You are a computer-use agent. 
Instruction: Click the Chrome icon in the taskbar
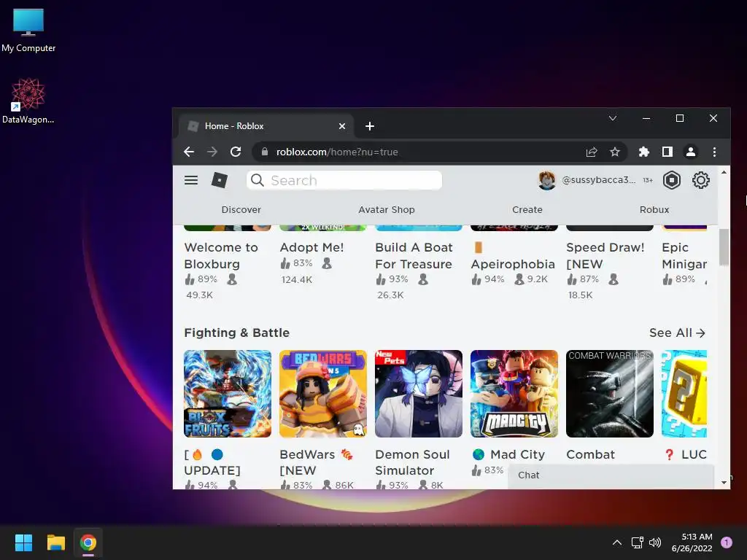tap(88, 542)
